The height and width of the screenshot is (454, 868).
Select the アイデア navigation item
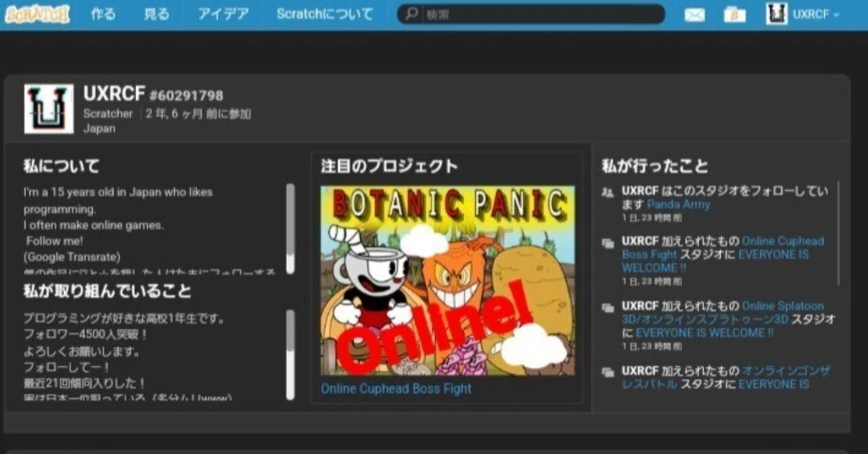(x=223, y=14)
